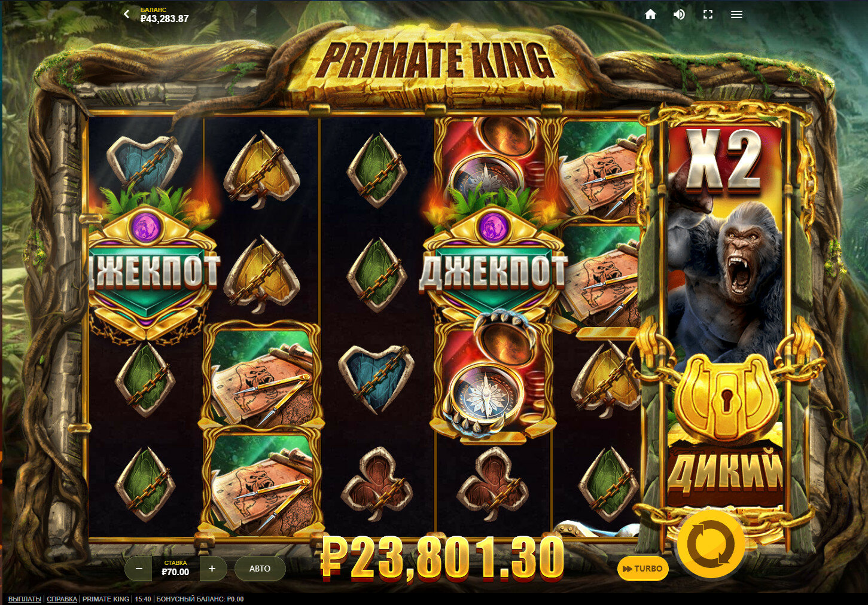Click the ₽23,801.30 win amount
This screenshot has height=605, width=868.
[x=443, y=558]
